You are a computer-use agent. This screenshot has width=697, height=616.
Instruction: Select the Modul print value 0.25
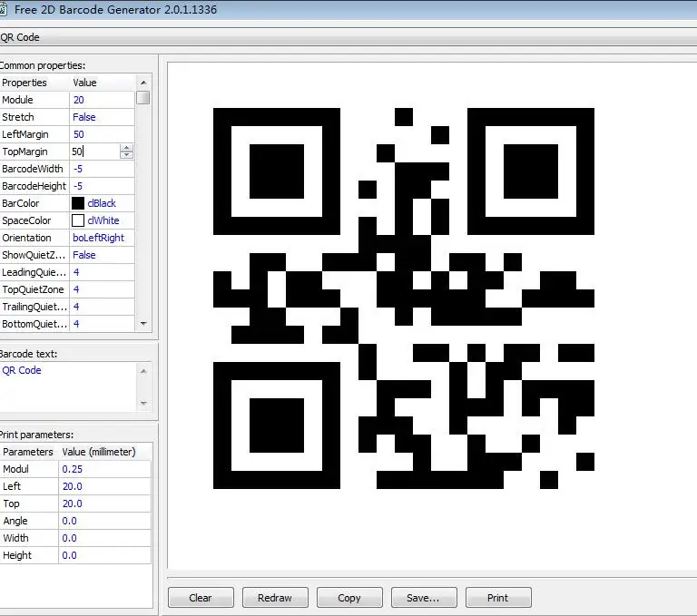pos(72,469)
